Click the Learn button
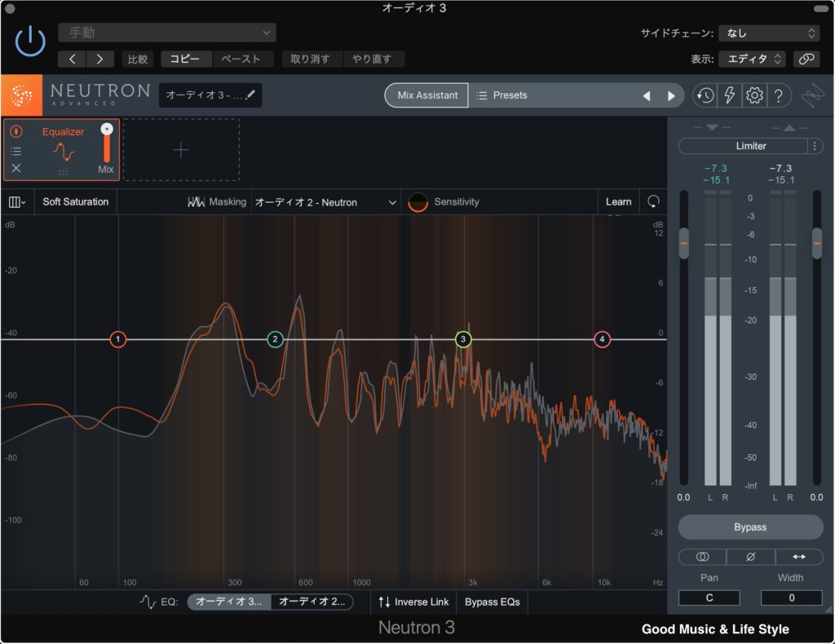This screenshot has width=835, height=644. pyautogui.click(x=619, y=202)
